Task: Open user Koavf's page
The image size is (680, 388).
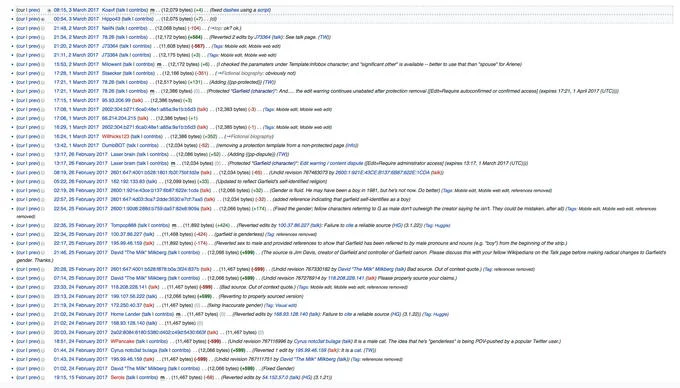Action: point(108,10)
